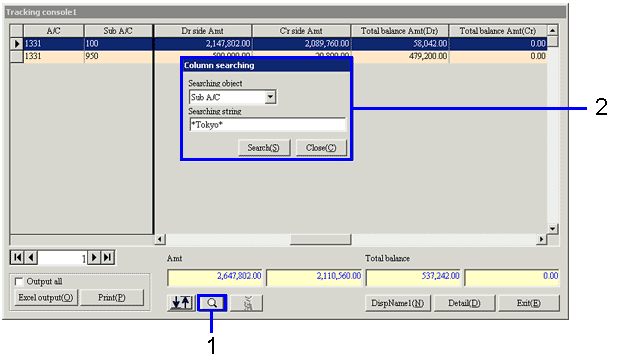The image size is (618, 363).
Task: Click the greyed icon right of magnifier
Action: pyautogui.click(x=247, y=303)
